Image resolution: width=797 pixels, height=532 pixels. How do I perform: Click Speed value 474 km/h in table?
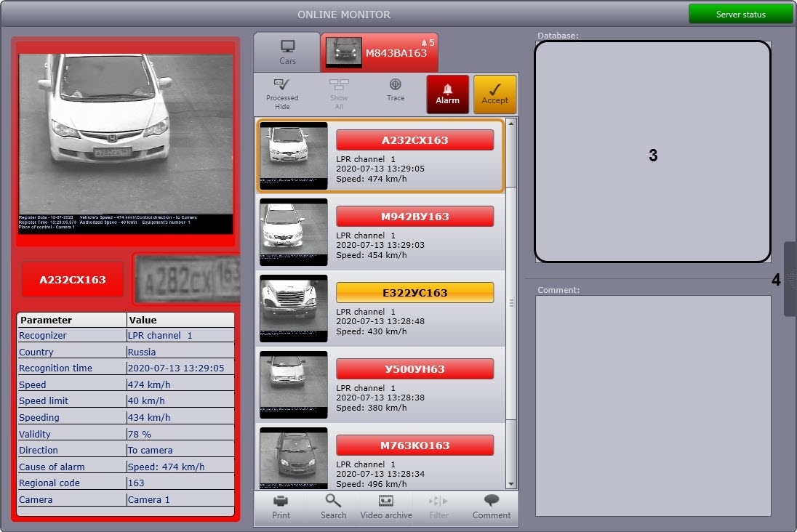[149, 384]
